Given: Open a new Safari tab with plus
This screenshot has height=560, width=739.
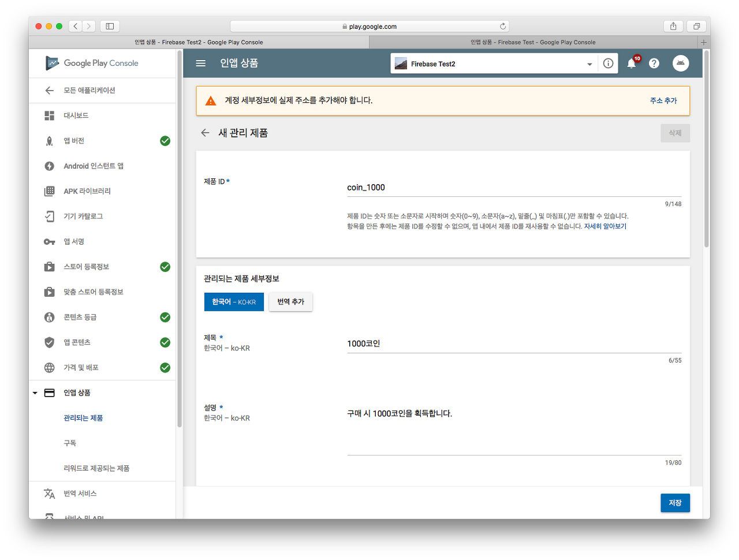Looking at the screenshot, I should [x=704, y=42].
